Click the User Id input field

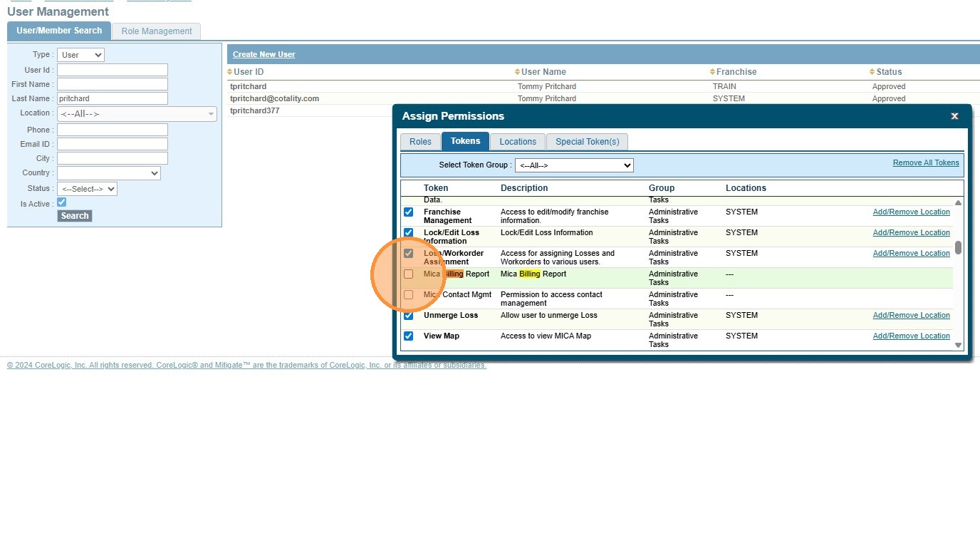(x=113, y=70)
